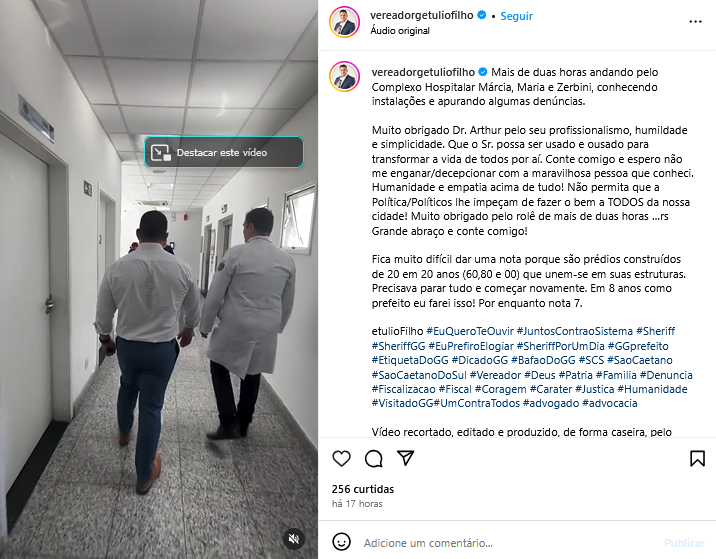Image resolution: width=716 pixels, height=559 pixels.
Task: Open caption author's profile avatar
Action: tap(344, 76)
